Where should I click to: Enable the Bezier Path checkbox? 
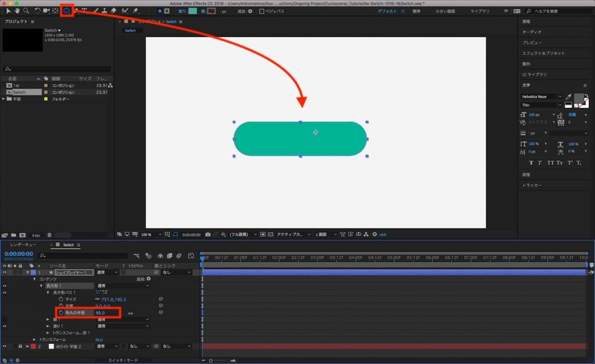point(261,11)
